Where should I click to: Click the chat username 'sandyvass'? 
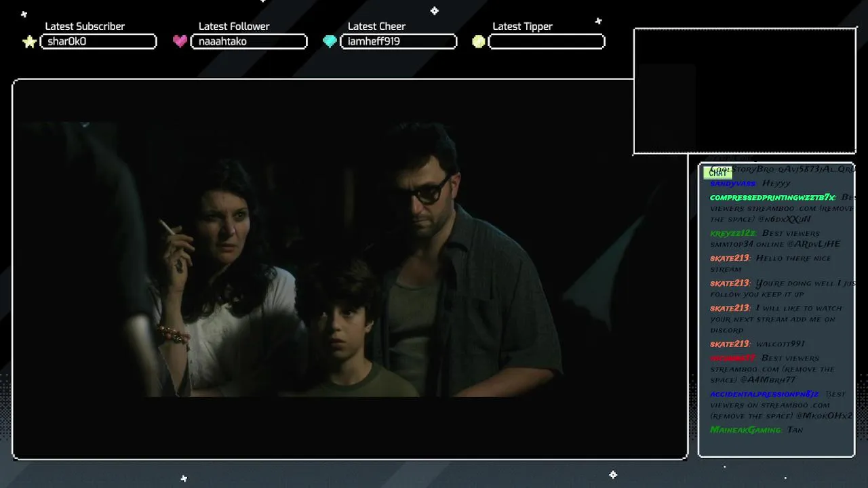point(732,184)
